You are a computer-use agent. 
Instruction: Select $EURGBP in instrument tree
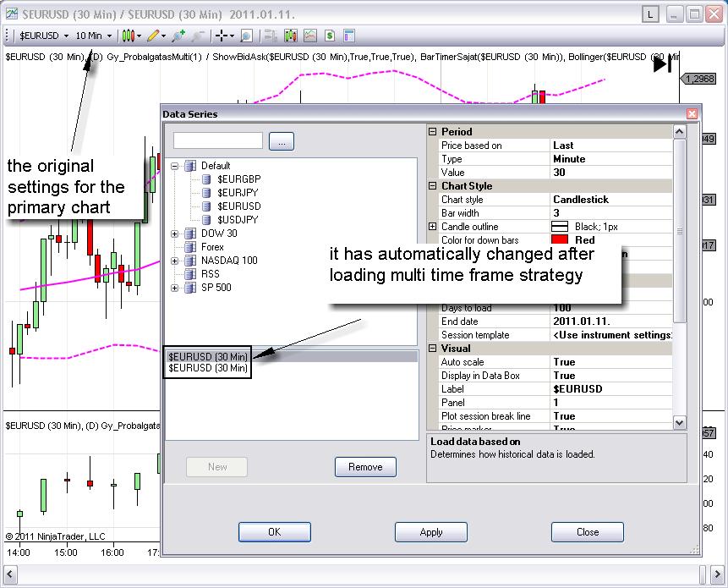[x=238, y=179]
